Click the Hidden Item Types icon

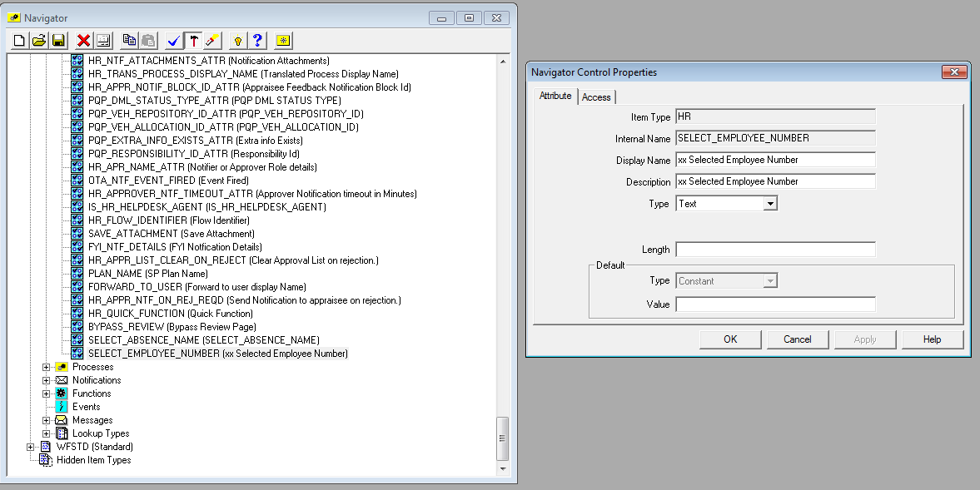click(46, 460)
